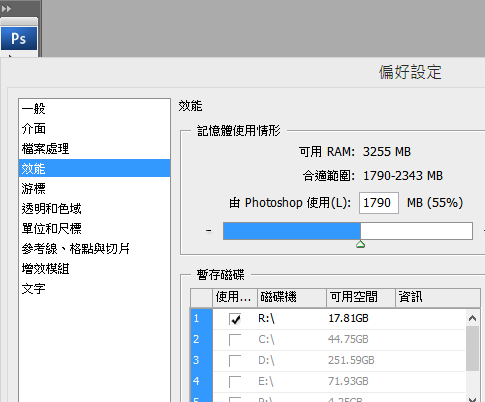Click the 71.93GB free space value
This screenshot has height=402, width=485.
click(348, 381)
